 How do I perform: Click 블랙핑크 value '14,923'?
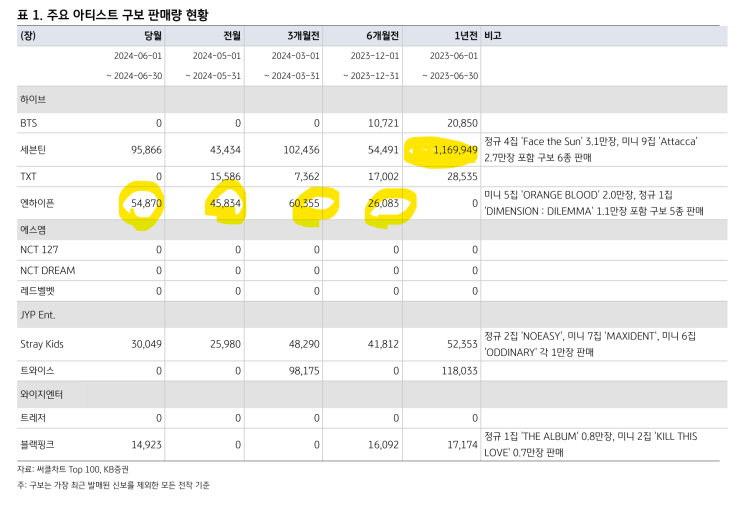click(x=146, y=445)
